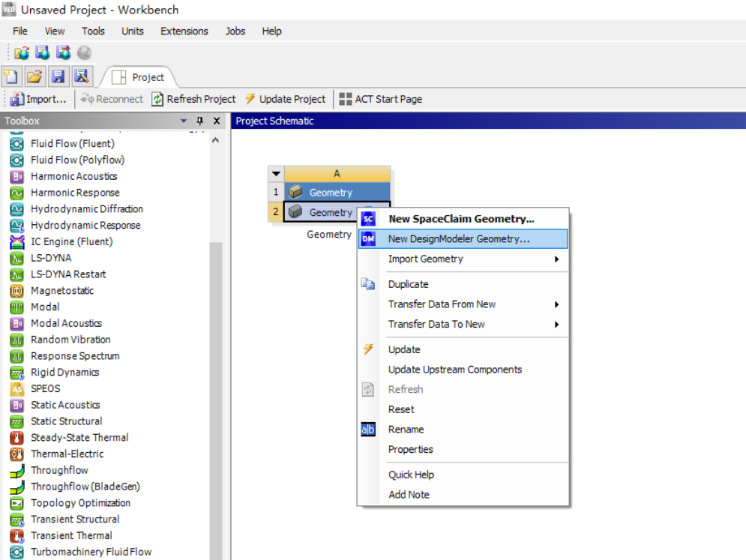Select the Harmonic Acoustics icon
This screenshot has height=560, width=746.
(x=16, y=176)
